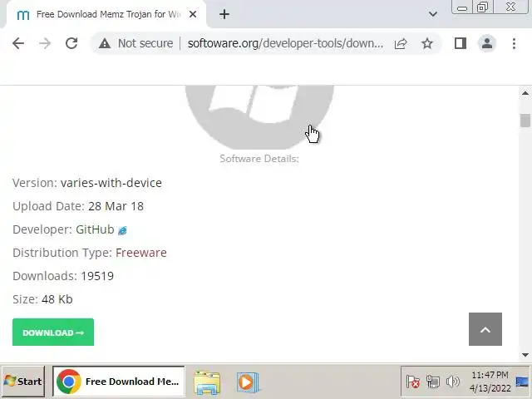
Task: Click the Not secure warning icon
Action: coord(105,43)
